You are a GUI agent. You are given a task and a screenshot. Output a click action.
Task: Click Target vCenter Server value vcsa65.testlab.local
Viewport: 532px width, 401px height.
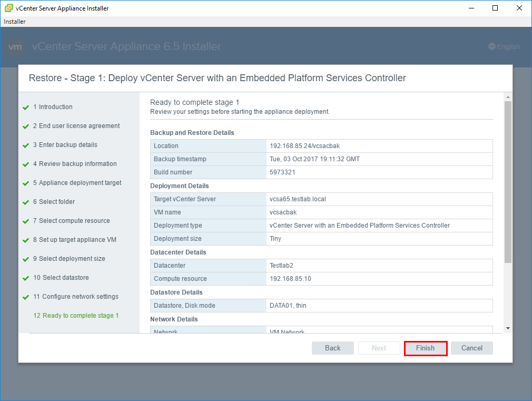[x=298, y=199]
